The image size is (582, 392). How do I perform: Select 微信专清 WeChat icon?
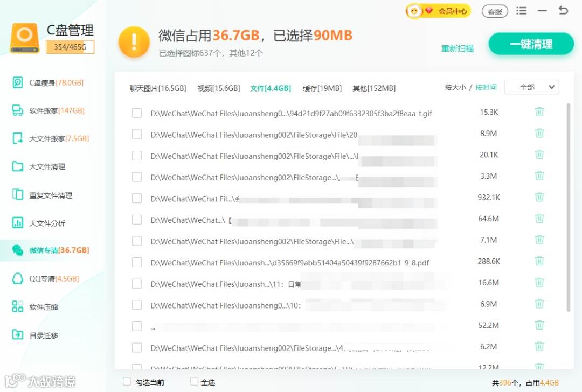point(17,250)
